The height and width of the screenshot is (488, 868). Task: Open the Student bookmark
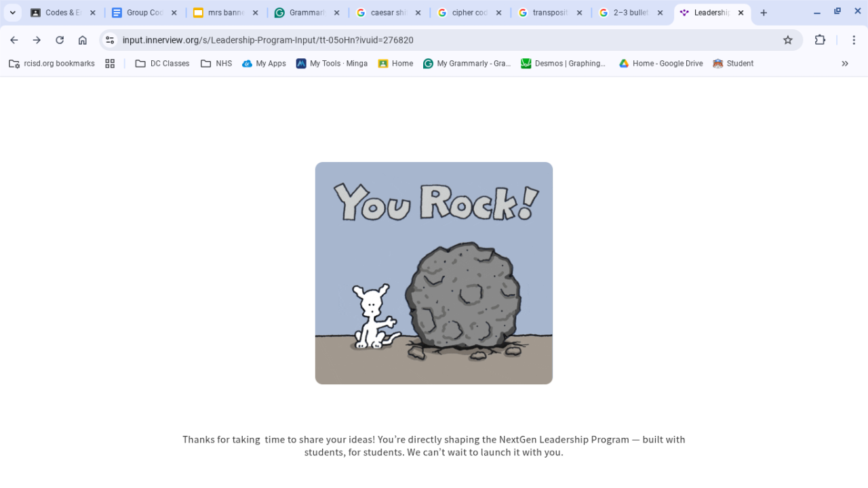(733, 64)
